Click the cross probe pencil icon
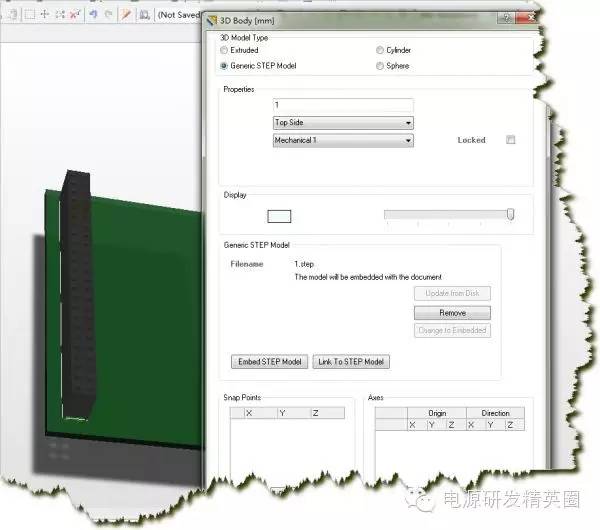Image resolution: width=600 pixels, height=530 pixels. click(126, 15)
